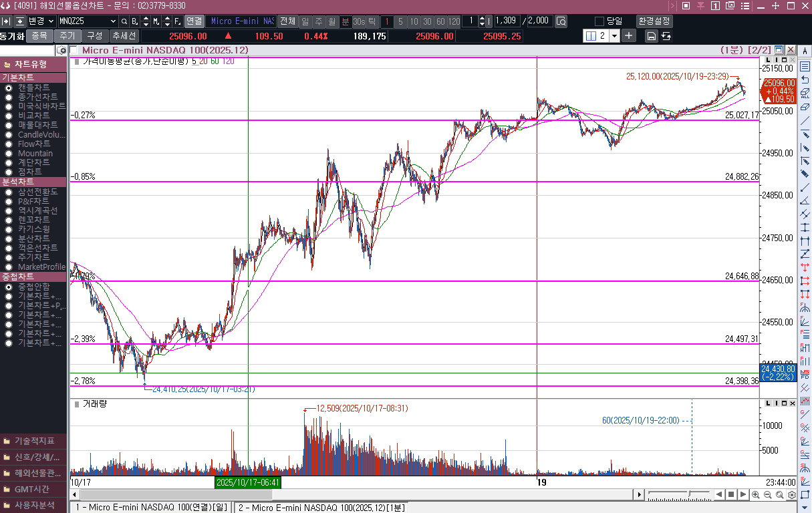
Task: Select the 종가선차트 radio button
Action: (9, 97)
